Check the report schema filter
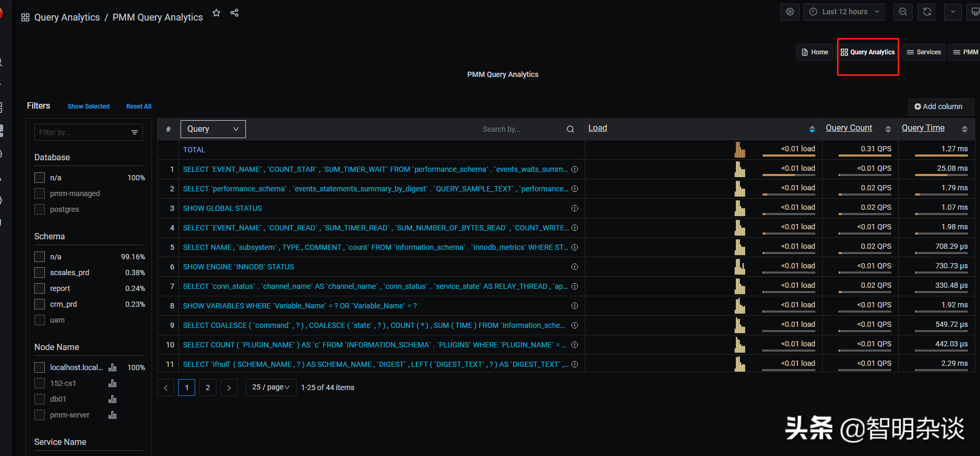This screenshot has height=456, width=980. click(x=40, y=288)
